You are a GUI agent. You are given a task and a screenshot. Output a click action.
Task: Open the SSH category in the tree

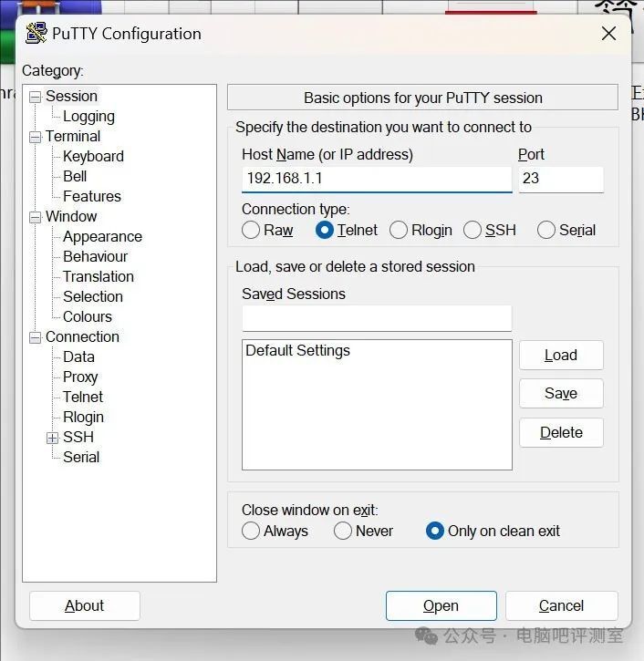point(78,437)
